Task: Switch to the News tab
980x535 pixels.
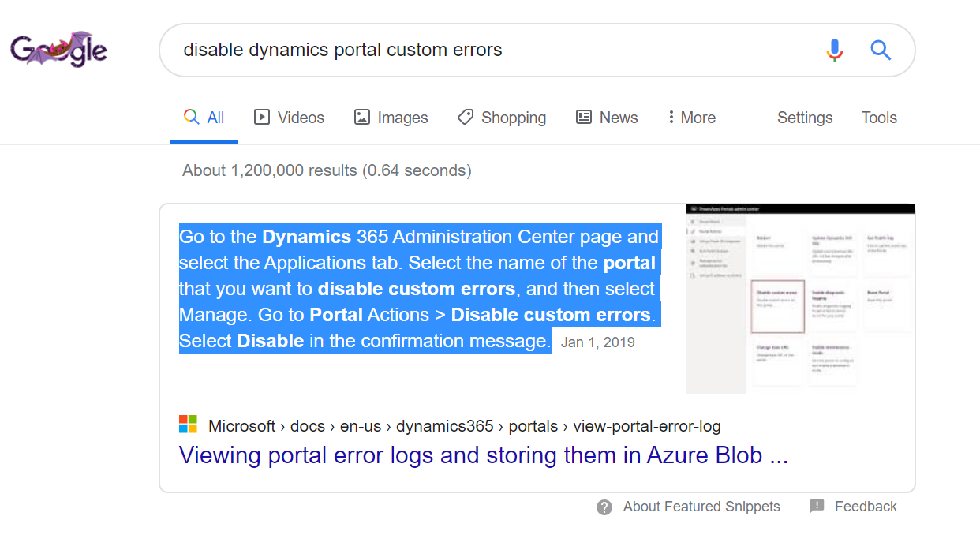Action: tap(607, 118)
